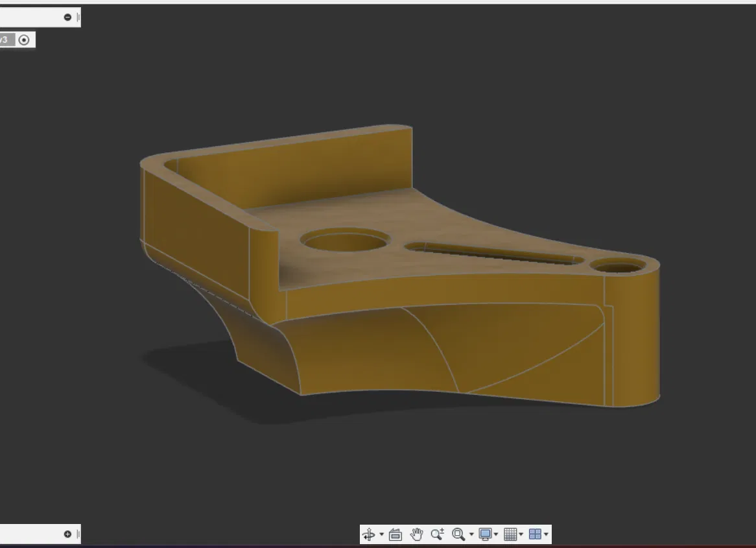Grab the top-left panel resize handle

point(78,18)
